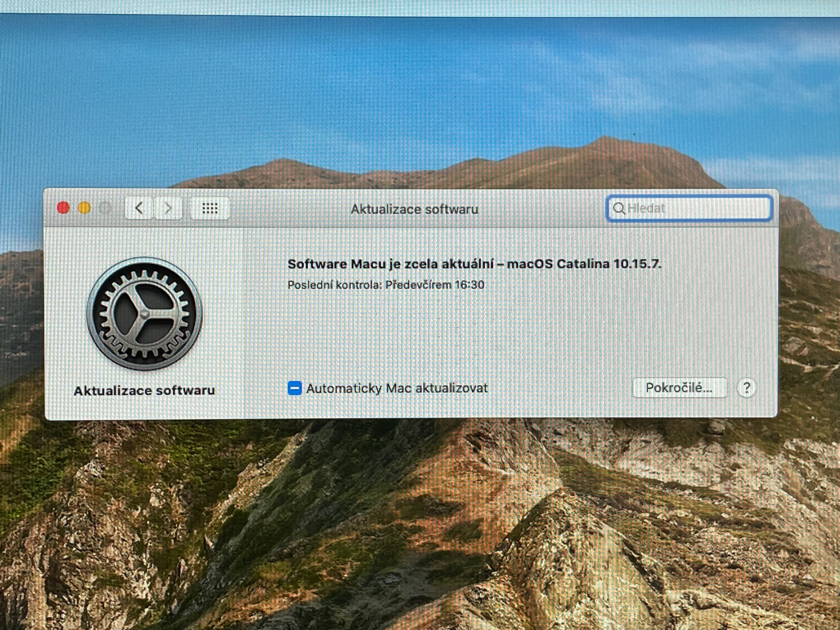Click the 'Poslední kontrola' last check text
This screenshot has width=840, height=630.
tap(386, 285)
